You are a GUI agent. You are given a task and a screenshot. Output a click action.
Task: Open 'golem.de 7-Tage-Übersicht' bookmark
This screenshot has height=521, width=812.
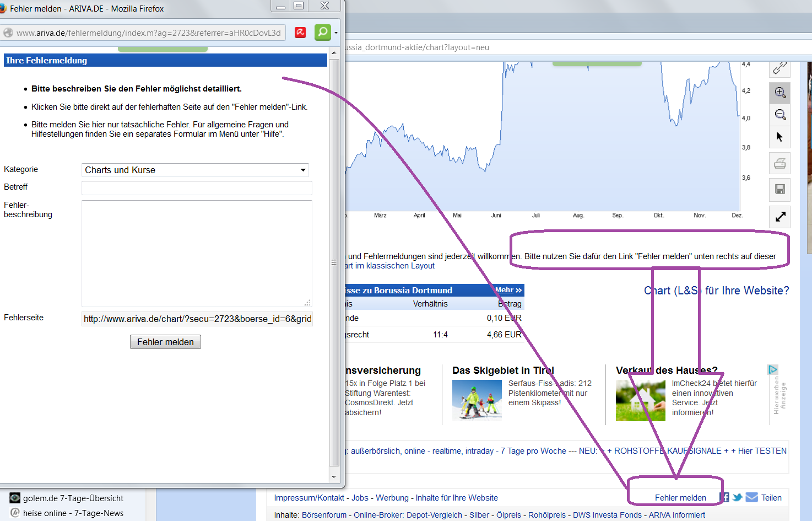[73, 498]
